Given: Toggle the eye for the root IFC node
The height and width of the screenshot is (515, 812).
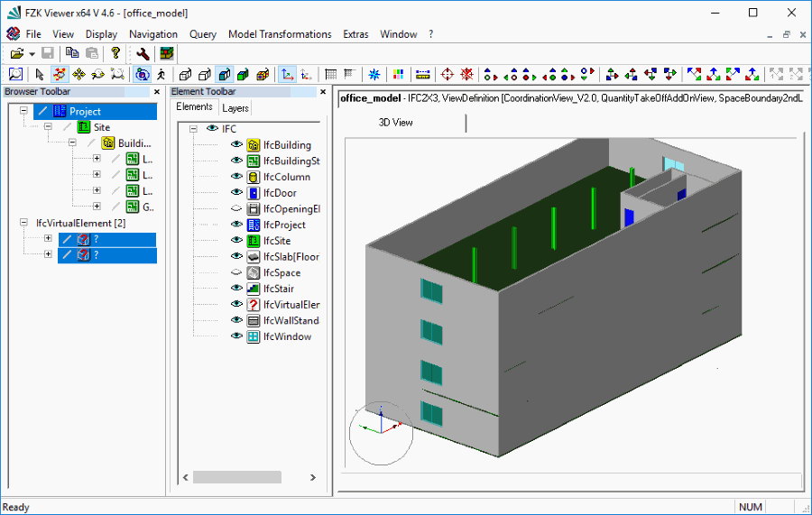Looking at the screenshot, I should pos(212,128).
